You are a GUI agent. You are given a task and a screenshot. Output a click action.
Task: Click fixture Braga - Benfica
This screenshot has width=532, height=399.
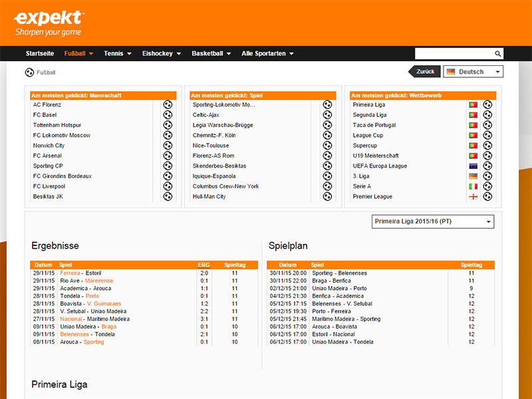pyautogui.click(x=331, y=281)
